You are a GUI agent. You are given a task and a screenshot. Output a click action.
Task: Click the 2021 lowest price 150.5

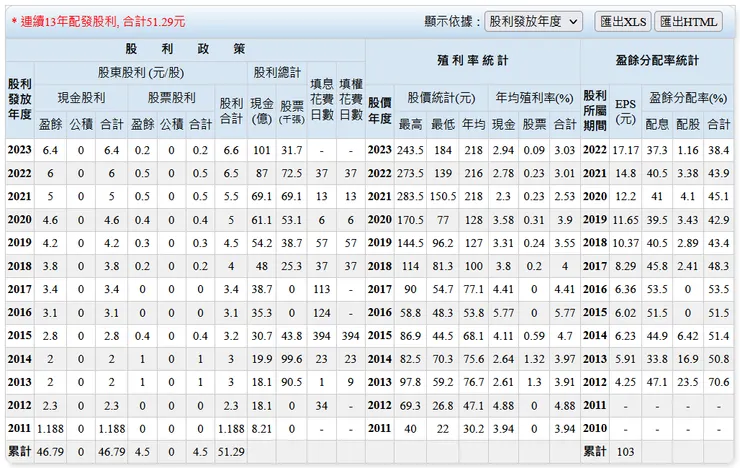point(443,197)
